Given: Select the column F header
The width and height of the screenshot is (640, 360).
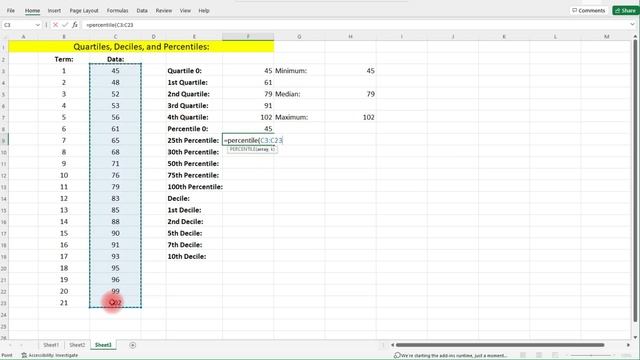Looking at the screenshot, I should click(x=248, y=37).
